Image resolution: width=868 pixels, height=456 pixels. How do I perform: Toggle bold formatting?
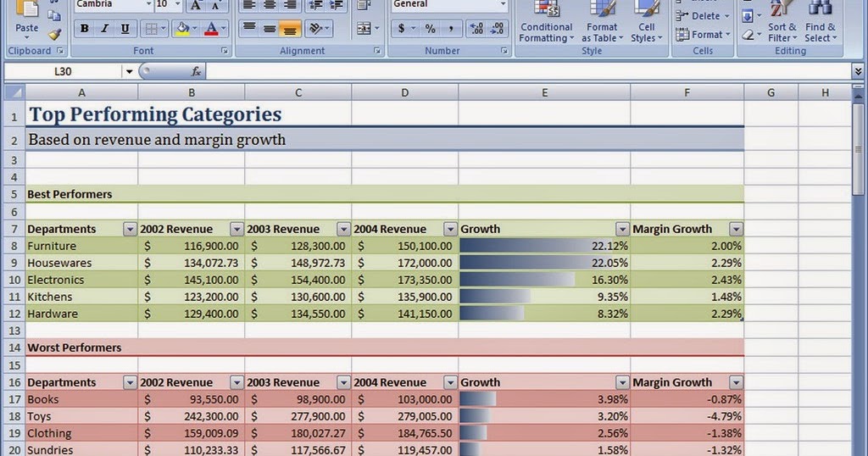click(84, 28)
